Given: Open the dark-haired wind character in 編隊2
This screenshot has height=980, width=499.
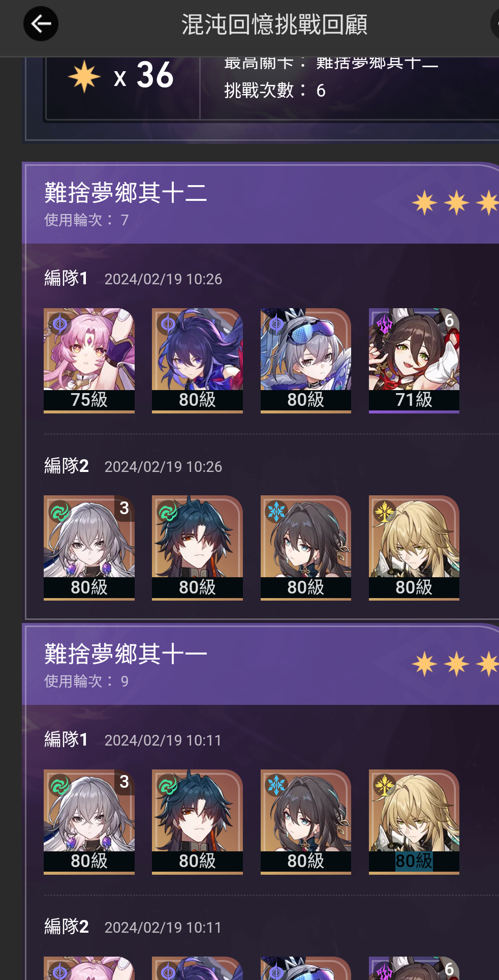Looking at the screenshot, I should (197, 548).
